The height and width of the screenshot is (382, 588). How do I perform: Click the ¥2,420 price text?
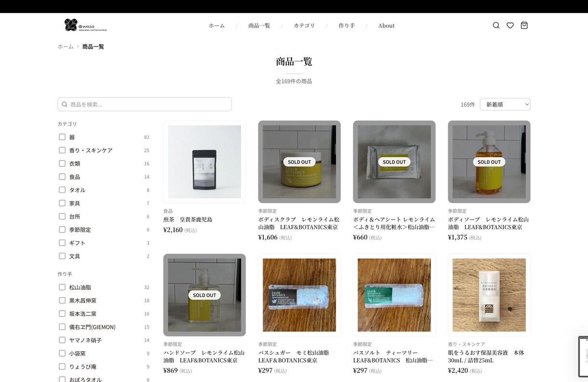pos(458,370)
